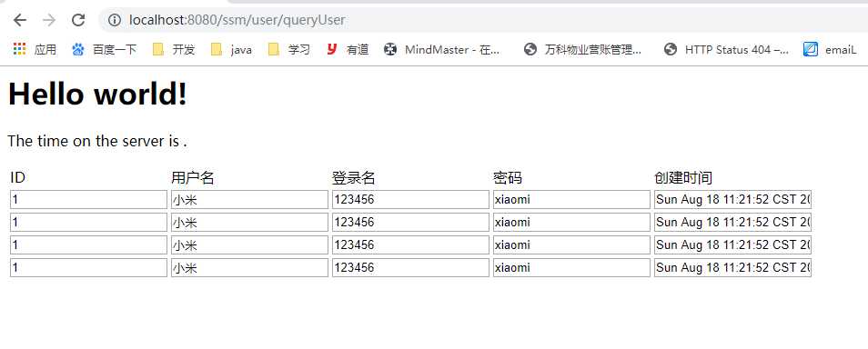Click the creation time field in first row

point(733,200)
